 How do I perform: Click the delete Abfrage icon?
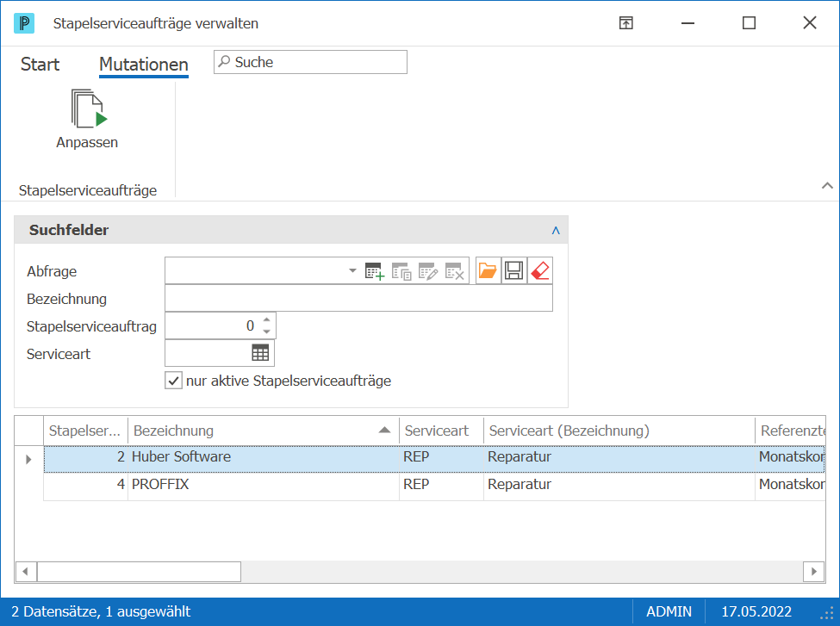coord(455,271)
